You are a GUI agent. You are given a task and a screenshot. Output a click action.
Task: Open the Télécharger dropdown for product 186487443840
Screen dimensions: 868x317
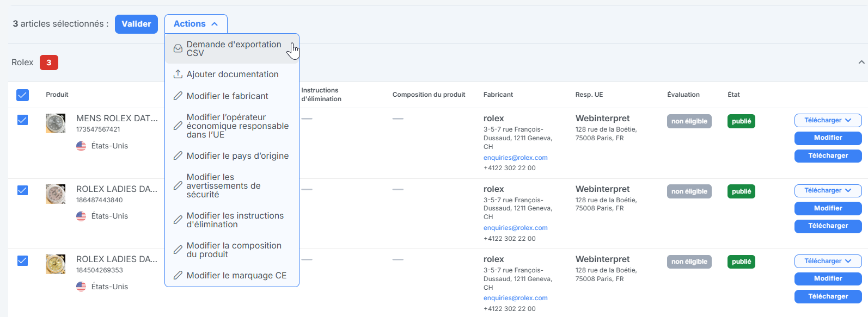[828, 190]
